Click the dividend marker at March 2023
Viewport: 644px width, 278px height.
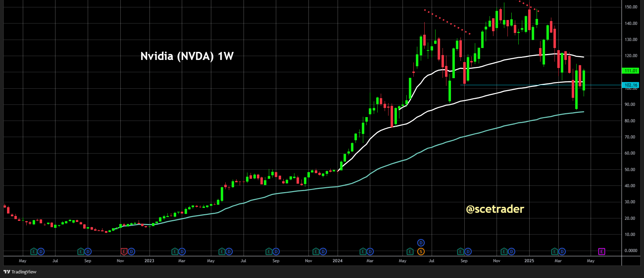(x=182, y=251)
